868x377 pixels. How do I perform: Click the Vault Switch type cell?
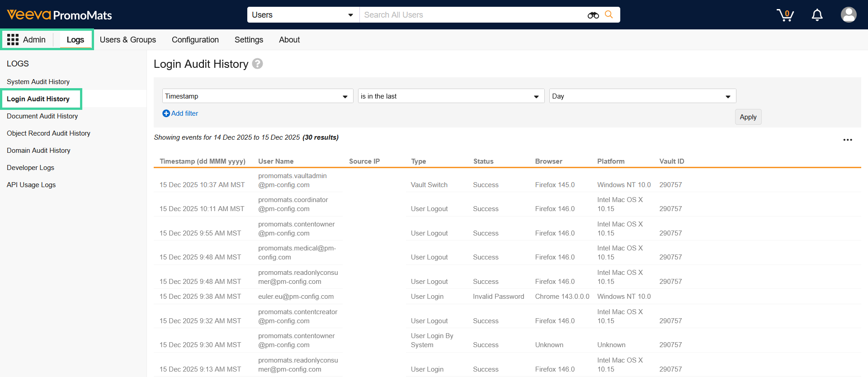(x=429, y=185)
